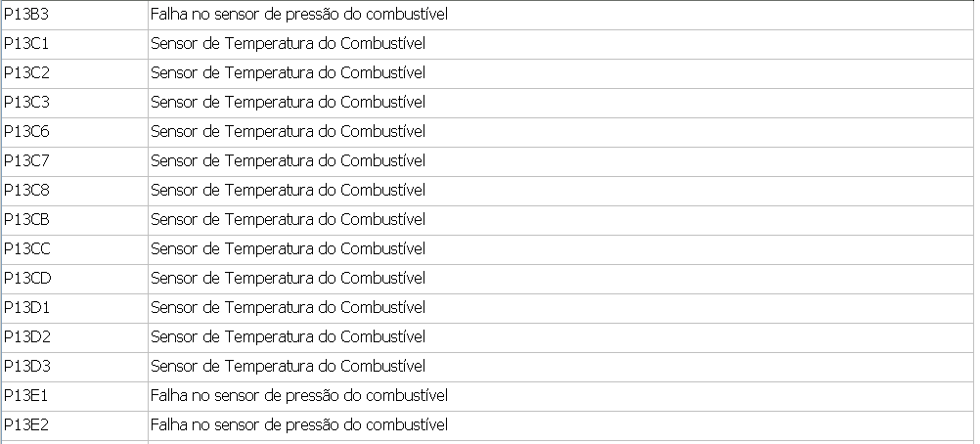The height and width of the screenshot is (444, 980).
Task: Select fault code P13D1
Action: pyautogui.click(x=26, y=308)
